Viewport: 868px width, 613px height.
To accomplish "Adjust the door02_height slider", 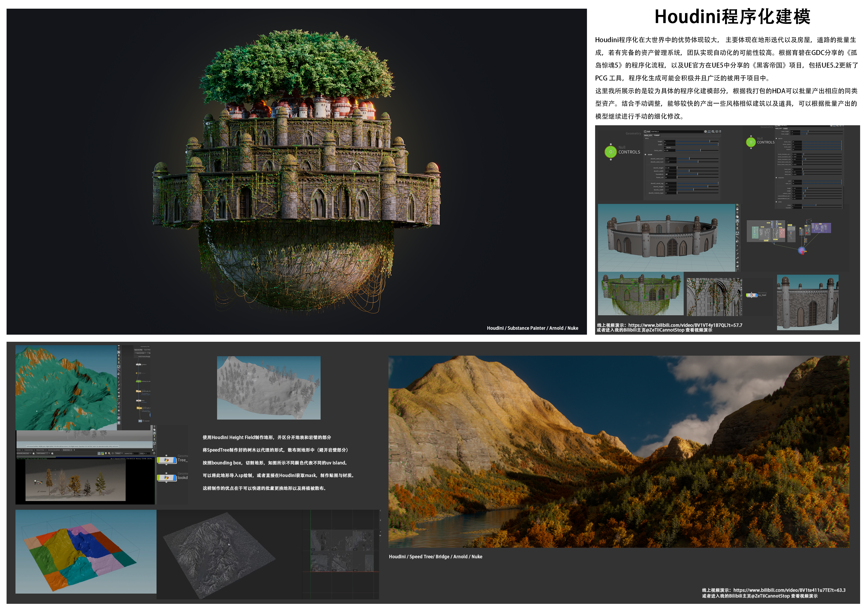I will click(698, 187).
